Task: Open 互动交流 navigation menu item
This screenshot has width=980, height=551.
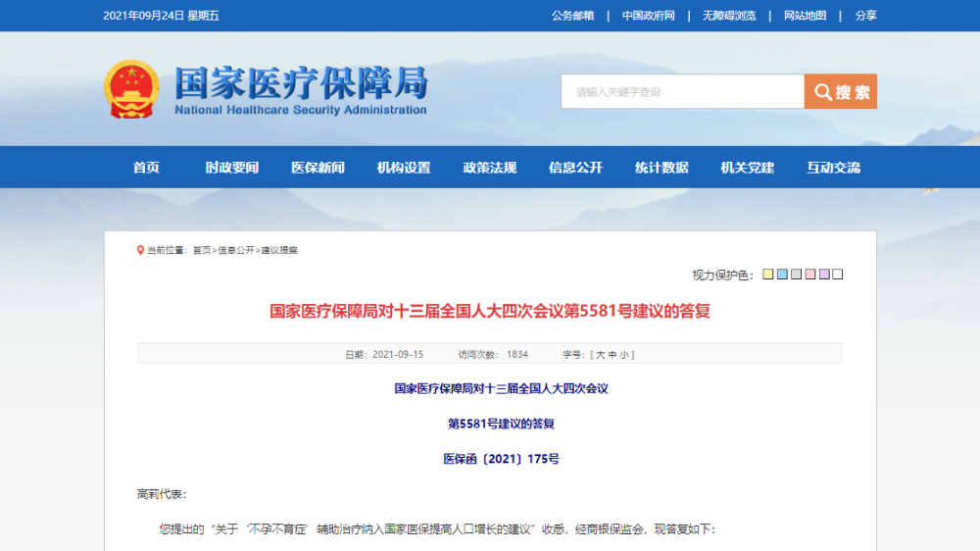Action: pyautogui.click(x=833, y=167)
